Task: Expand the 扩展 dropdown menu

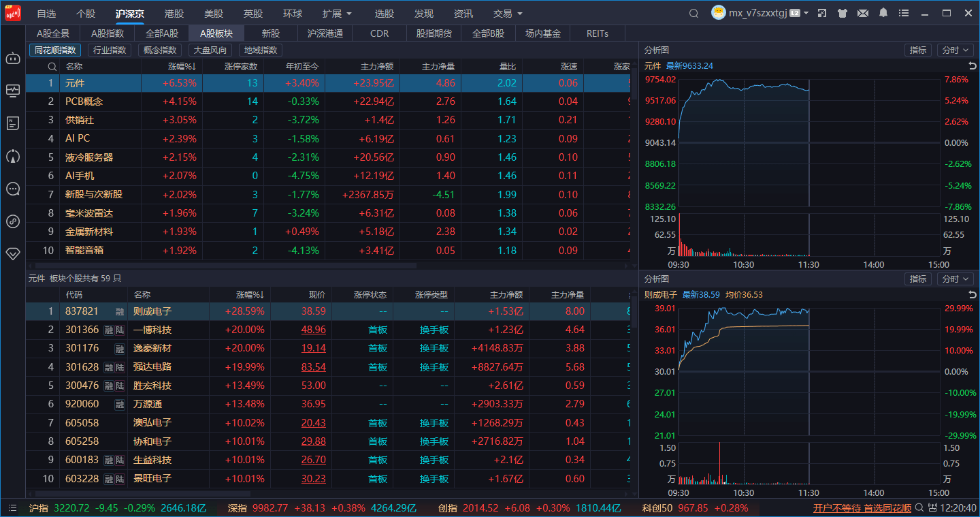Action: [337, 14]
